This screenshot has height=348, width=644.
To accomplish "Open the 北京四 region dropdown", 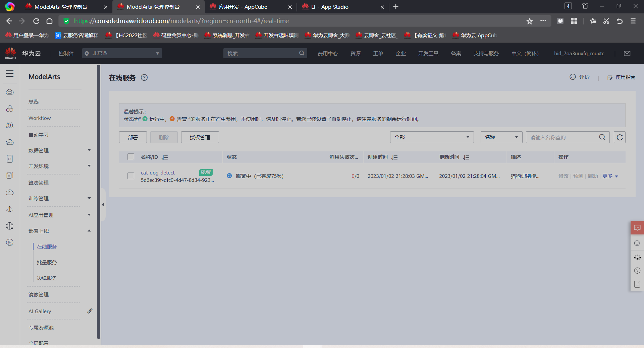I will coord(122,53).
